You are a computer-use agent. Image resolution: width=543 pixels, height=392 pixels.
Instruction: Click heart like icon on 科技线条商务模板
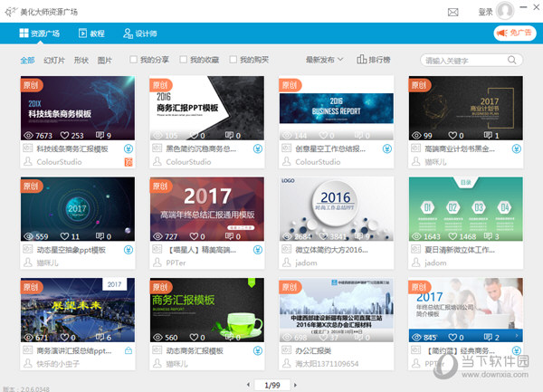click(x=64, y=135)
